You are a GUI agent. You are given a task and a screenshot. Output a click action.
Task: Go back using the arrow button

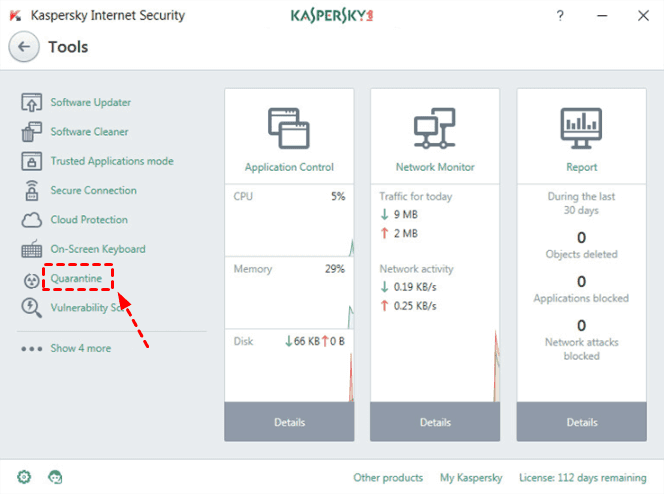(24, 47)
